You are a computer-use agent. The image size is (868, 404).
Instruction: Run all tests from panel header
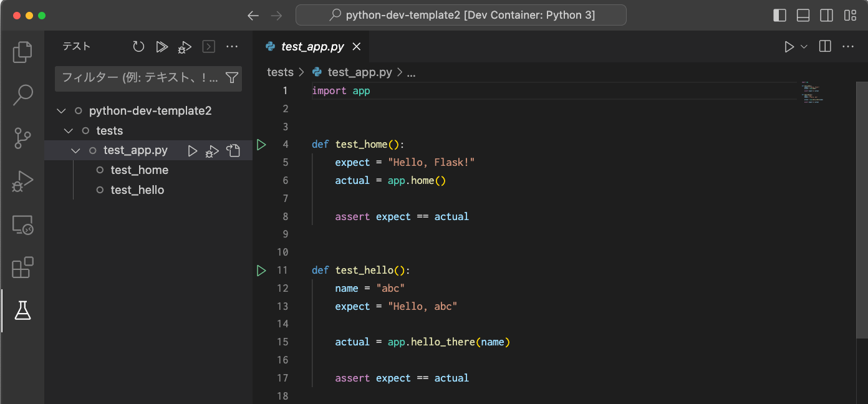click(162, 46)
